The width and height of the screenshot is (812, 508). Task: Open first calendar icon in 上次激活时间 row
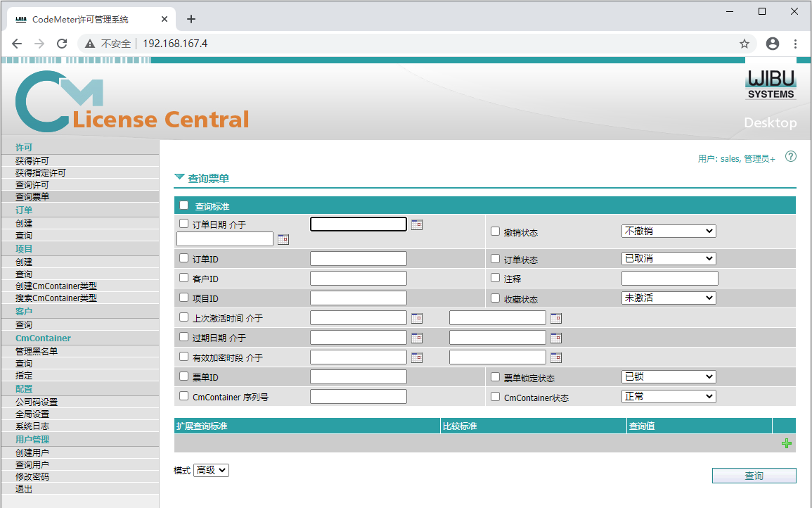[x=416, y=318]
